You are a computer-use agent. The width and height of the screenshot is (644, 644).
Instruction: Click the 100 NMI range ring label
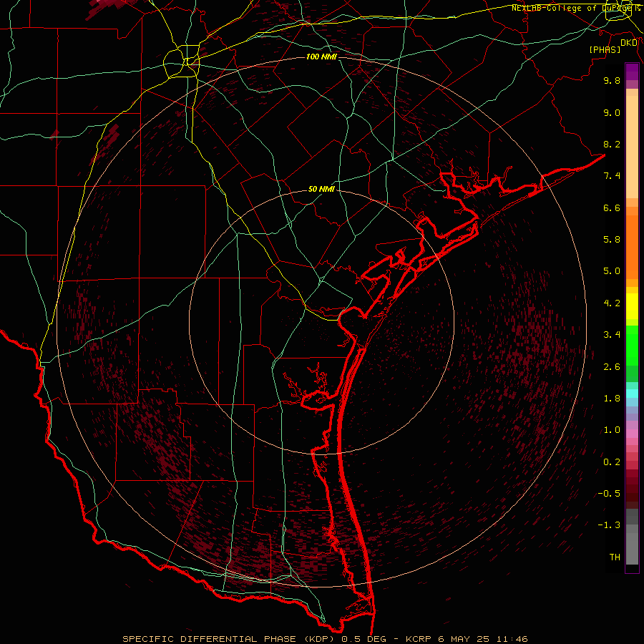(x=321, y=57)
